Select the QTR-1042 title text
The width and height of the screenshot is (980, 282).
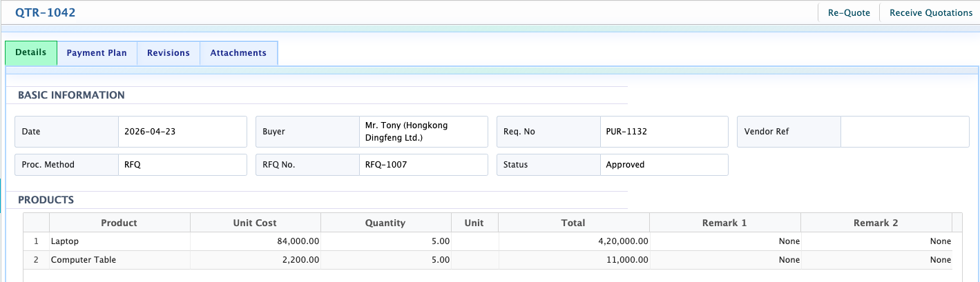coord(46,12)
